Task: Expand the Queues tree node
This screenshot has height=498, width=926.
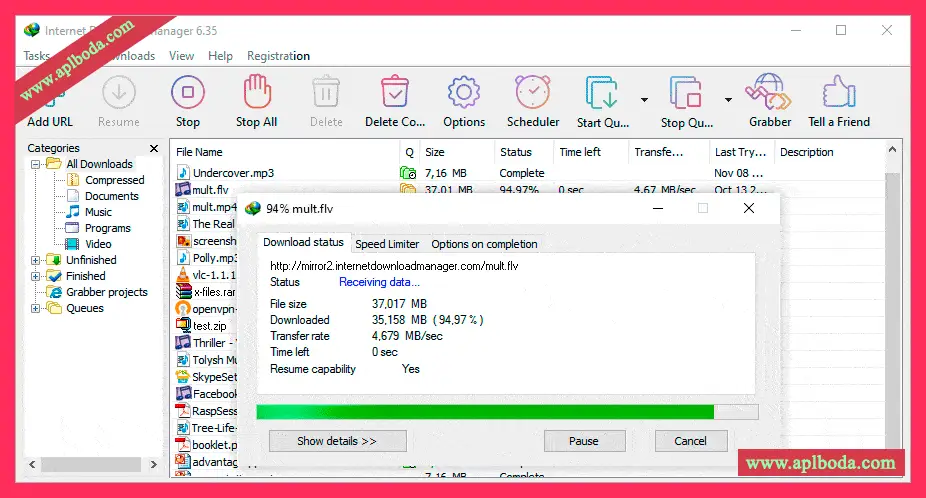Action: [x=36, y=308]
